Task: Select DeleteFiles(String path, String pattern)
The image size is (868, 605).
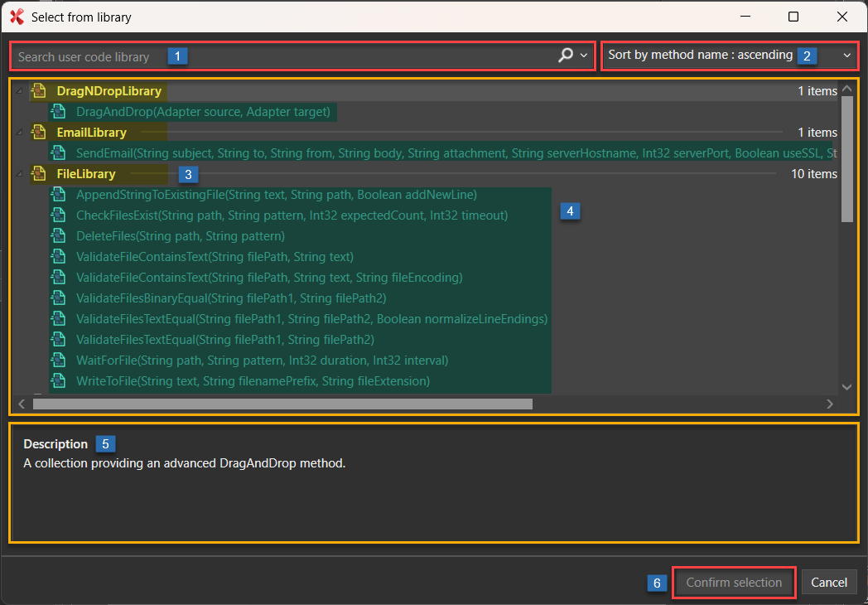Action: 181,236
